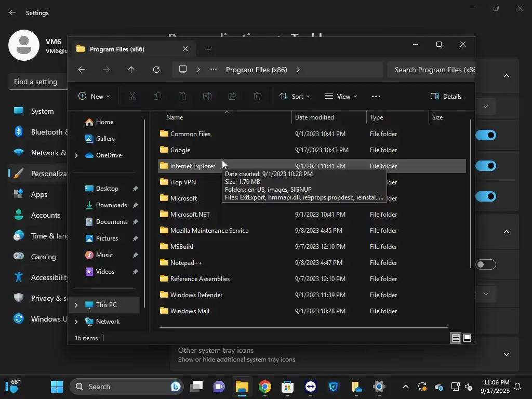Click the taskbar Search box
532x399 pixels.
pyautogui.click(x=127, y=387)
